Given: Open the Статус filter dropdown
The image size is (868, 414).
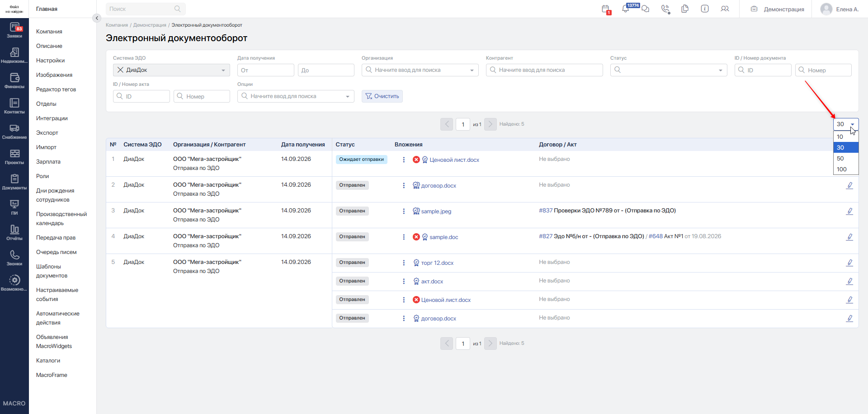Looking at the screenshot, I should pyautogui.click(x=669, y=70).
